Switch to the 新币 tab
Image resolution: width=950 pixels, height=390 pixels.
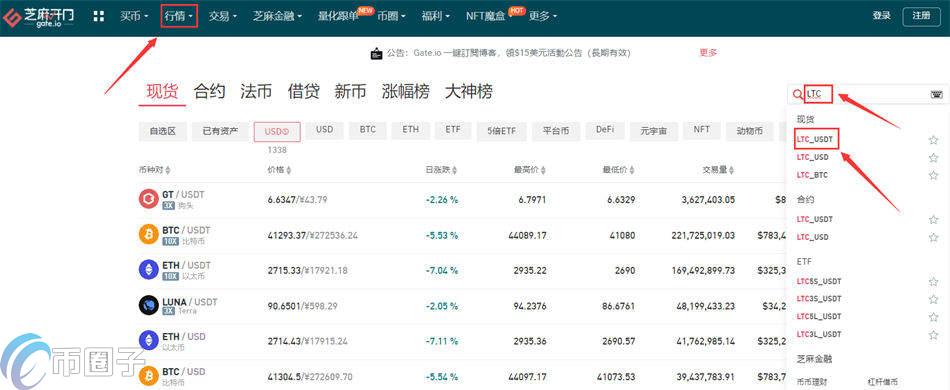click(351, 92)
